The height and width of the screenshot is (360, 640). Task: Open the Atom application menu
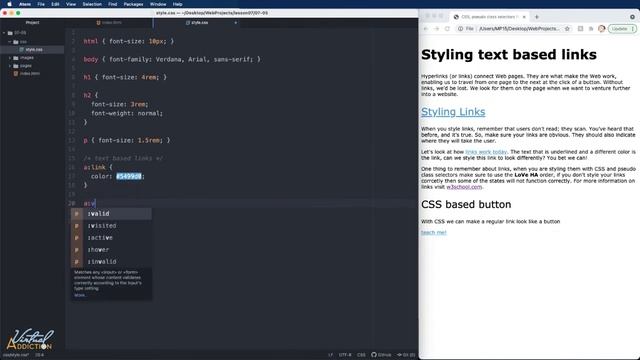coord(25,4)
